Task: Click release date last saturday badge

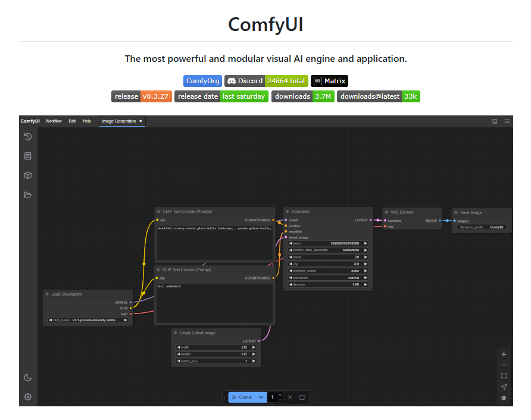Action: (221, 96)
